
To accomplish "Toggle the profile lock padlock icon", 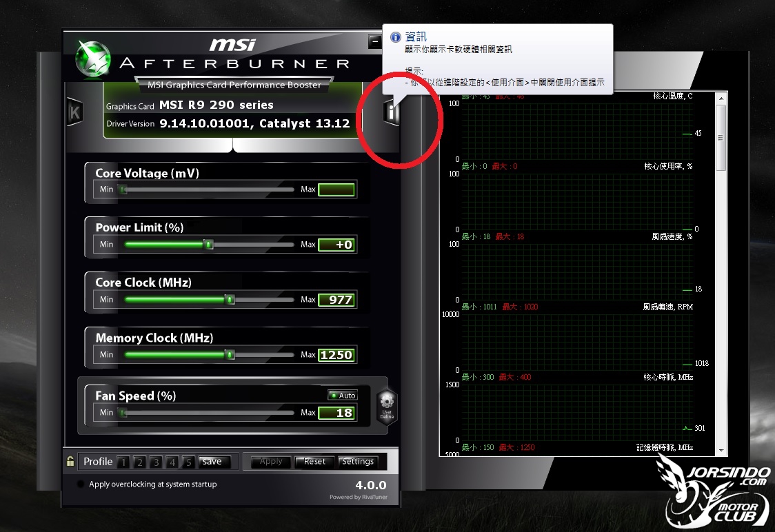I will point(70,461).
